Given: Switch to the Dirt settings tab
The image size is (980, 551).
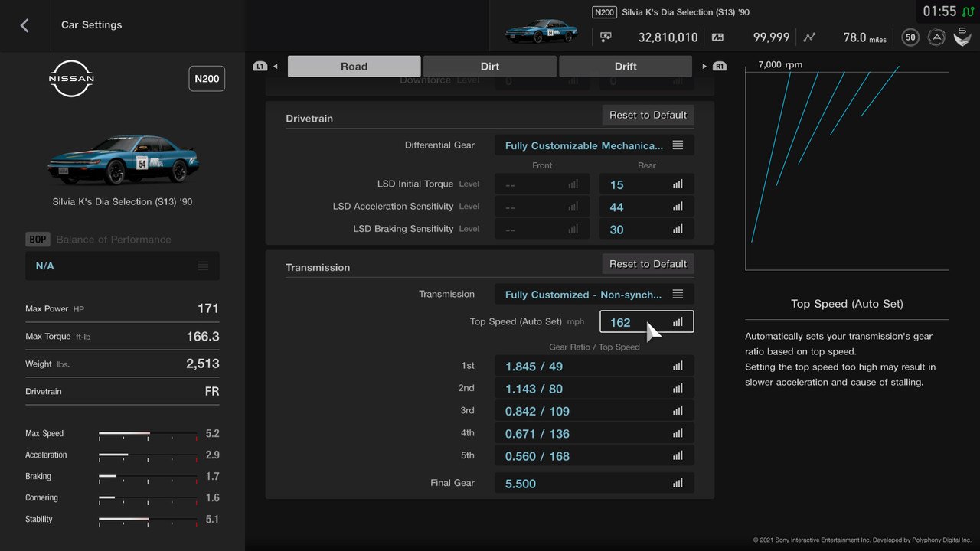Looking at the screenshot, I should click(490, 67).
